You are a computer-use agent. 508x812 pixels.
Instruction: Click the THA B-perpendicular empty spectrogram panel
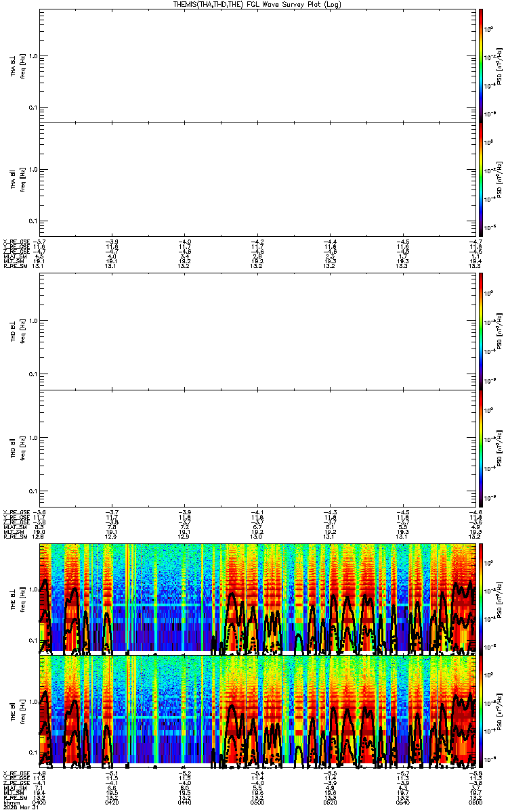coord(256,66)
